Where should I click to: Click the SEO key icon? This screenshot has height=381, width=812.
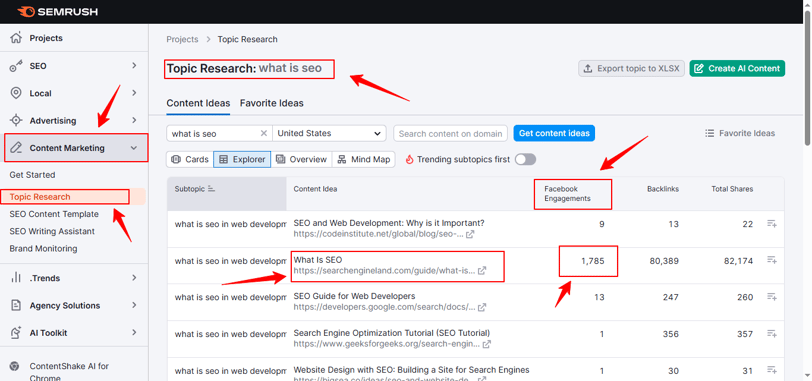point(17,66)
